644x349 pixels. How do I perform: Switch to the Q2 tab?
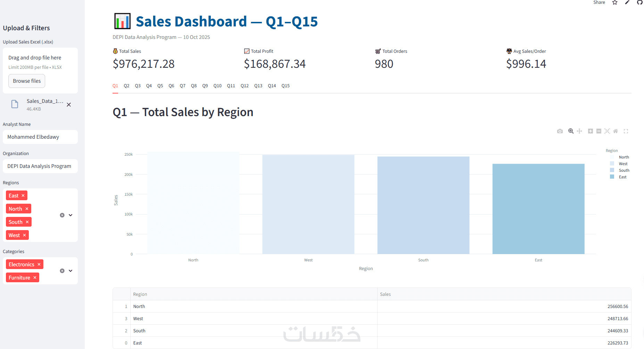[126, 86]
